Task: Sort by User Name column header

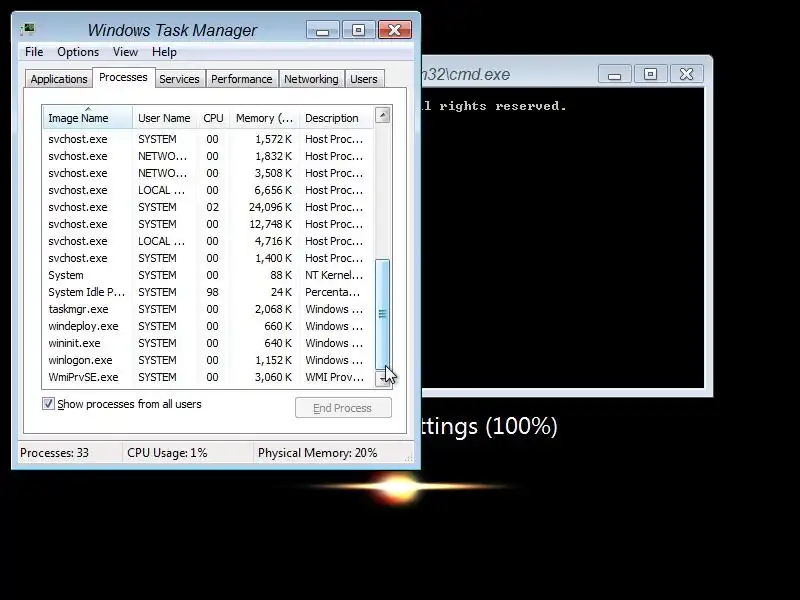Action: click(x=164, y=118)
